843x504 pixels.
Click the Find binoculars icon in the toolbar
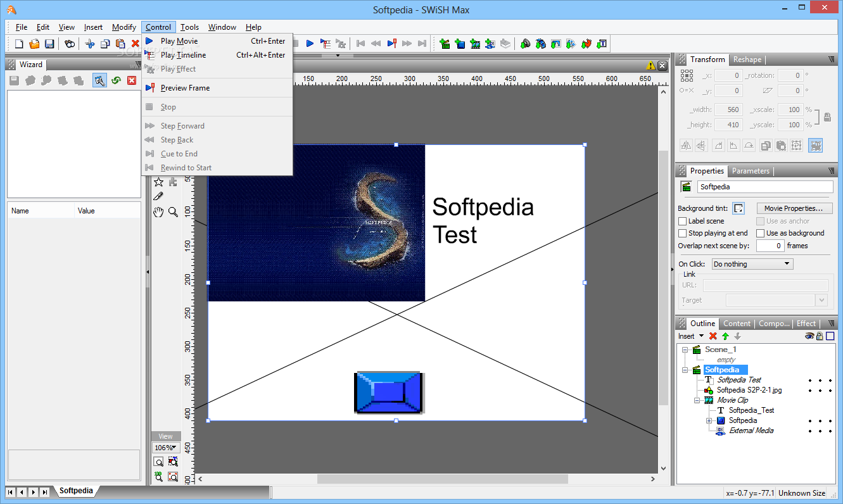point(70,44)
